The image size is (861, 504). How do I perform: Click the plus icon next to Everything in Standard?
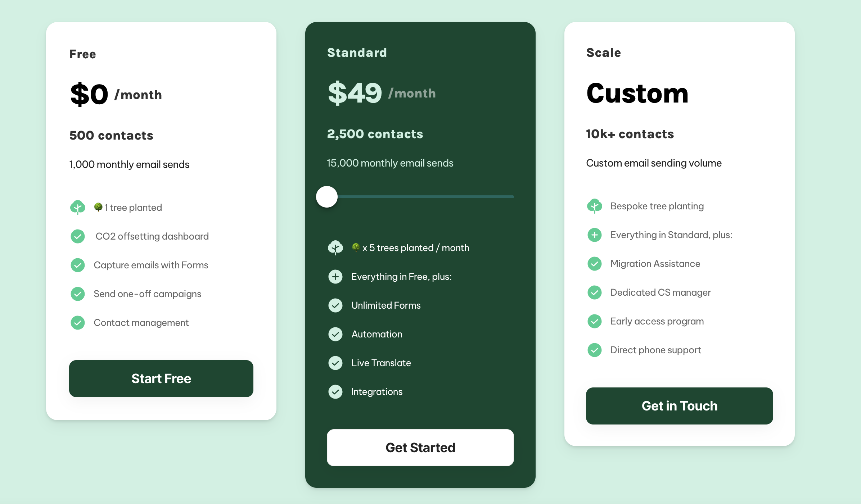[595, 235]
